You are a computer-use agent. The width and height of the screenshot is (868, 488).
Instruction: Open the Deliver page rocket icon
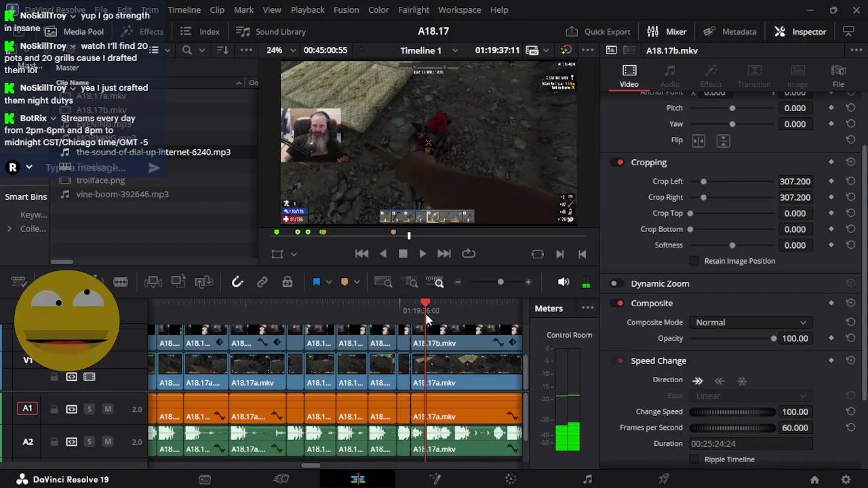664,479
